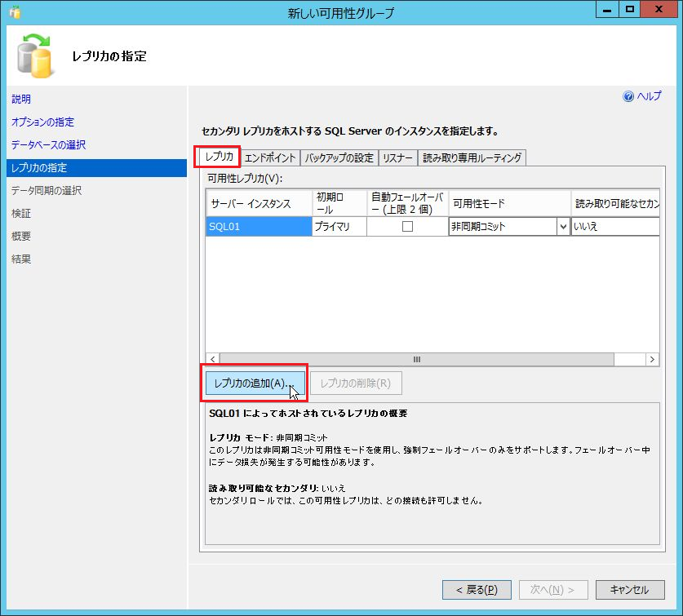Click the レプリカの追加 button
683x616 pixels.
tap(254, 383)
